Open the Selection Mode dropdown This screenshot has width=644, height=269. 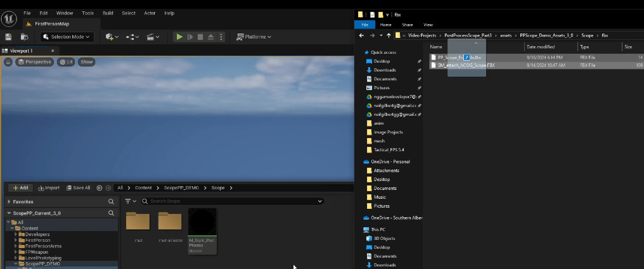tap(67, 37)
